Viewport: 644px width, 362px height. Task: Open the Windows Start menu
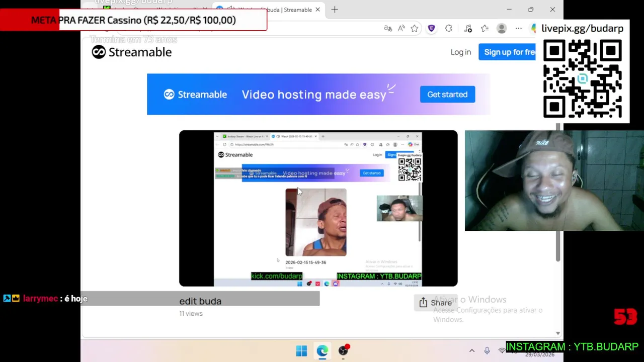pos(301,351)
